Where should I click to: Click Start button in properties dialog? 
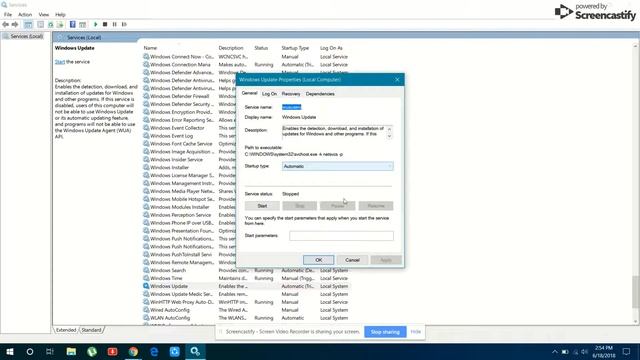262,206
